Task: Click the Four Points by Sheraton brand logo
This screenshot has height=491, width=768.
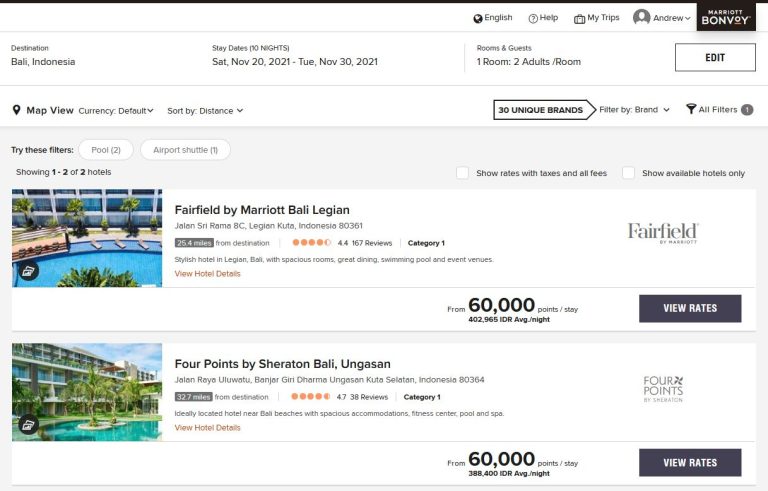Action: click(x=663, y=389)
